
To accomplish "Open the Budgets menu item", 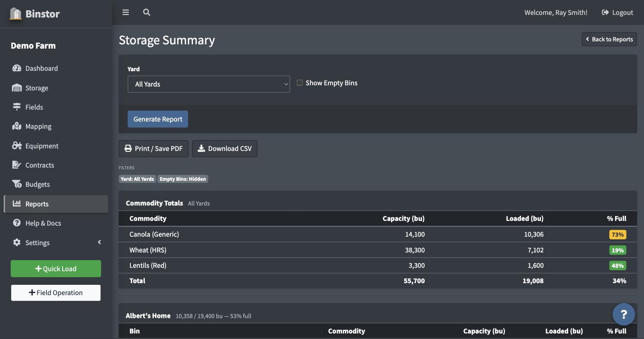I will tap(56, 184).
